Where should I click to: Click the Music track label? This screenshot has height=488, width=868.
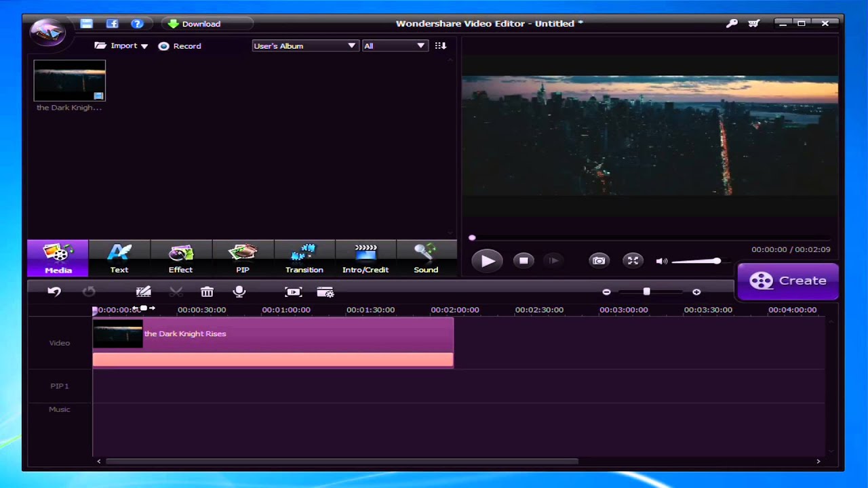tap(60, 409)
